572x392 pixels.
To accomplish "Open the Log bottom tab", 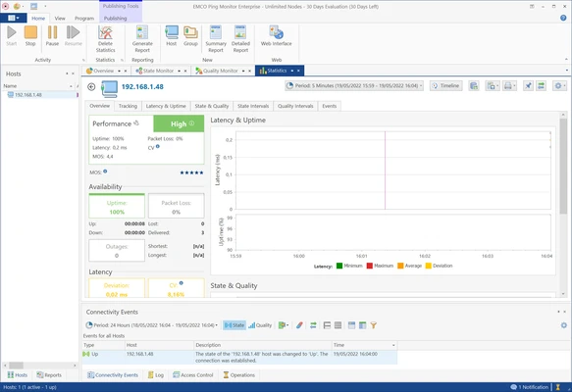I will tap(156, 375).
